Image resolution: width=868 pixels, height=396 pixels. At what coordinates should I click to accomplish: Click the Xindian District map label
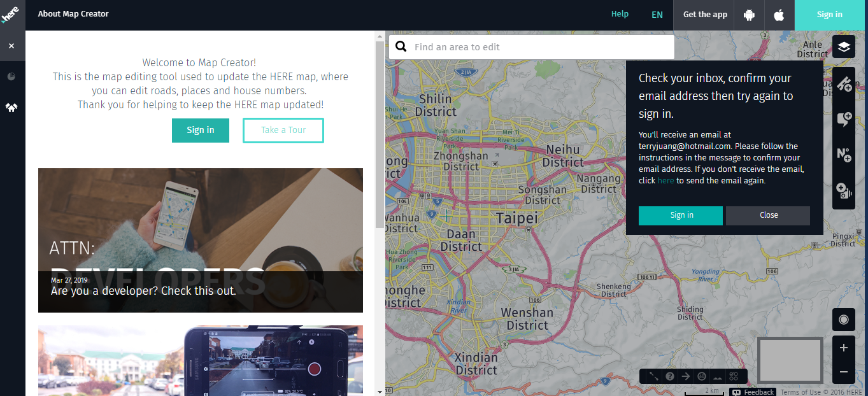coord(476,363)
